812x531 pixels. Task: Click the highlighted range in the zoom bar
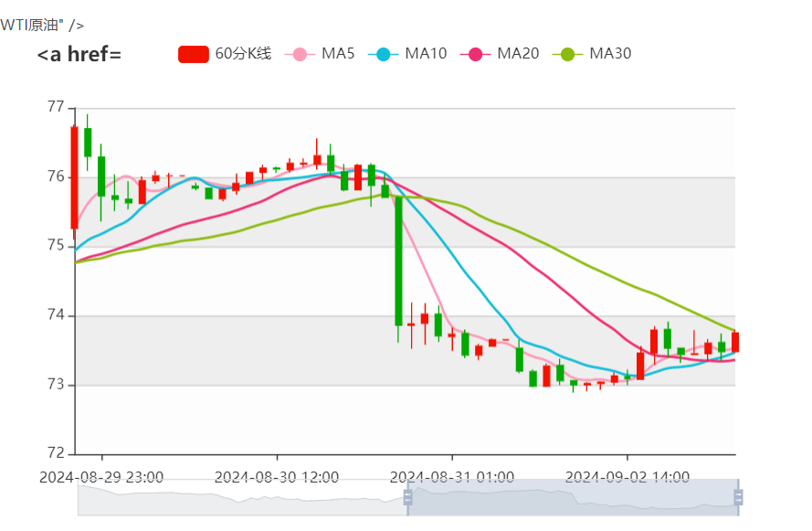coord(573,497)
